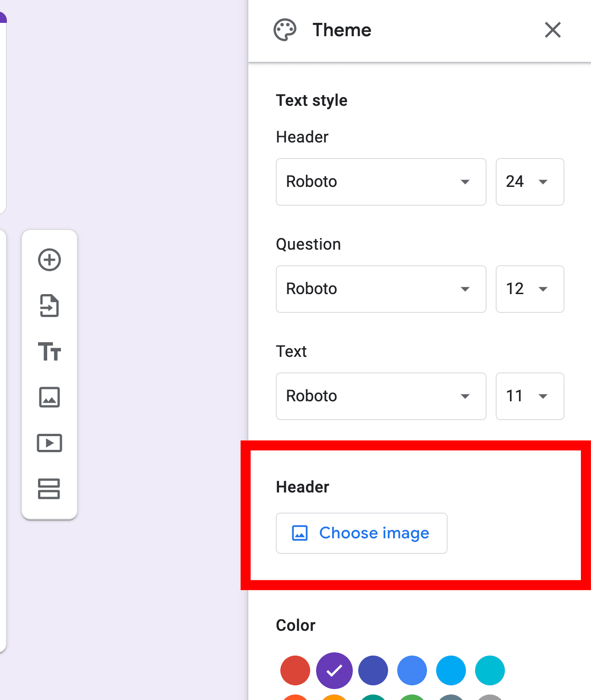Click the image icon inside Choose image button

tap(300, 533)
